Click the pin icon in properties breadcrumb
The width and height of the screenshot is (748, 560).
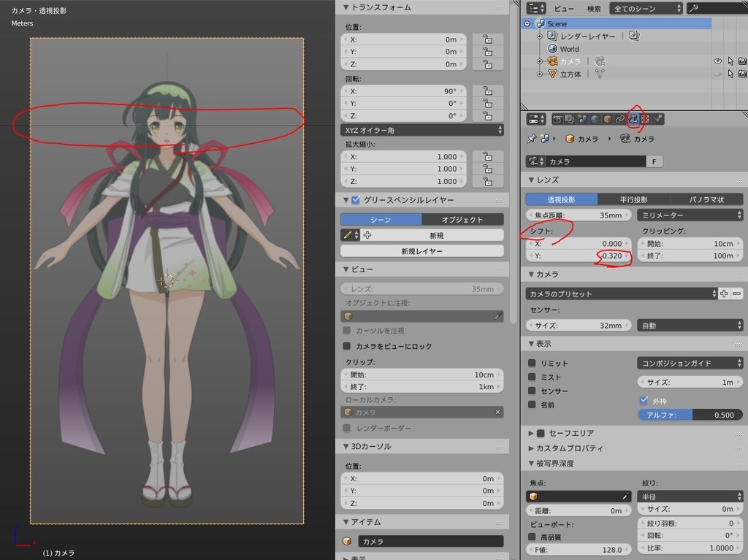(532, 139)
